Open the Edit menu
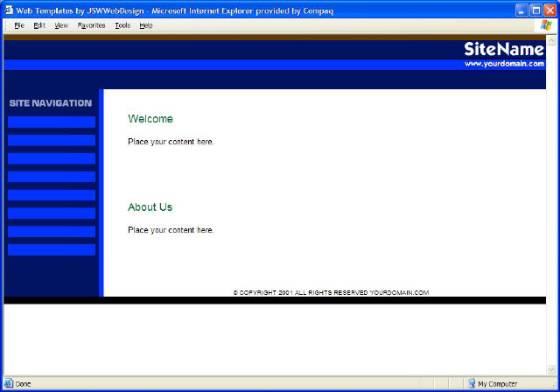This screenshot has height=392, width=560. [x=39, y=25]
